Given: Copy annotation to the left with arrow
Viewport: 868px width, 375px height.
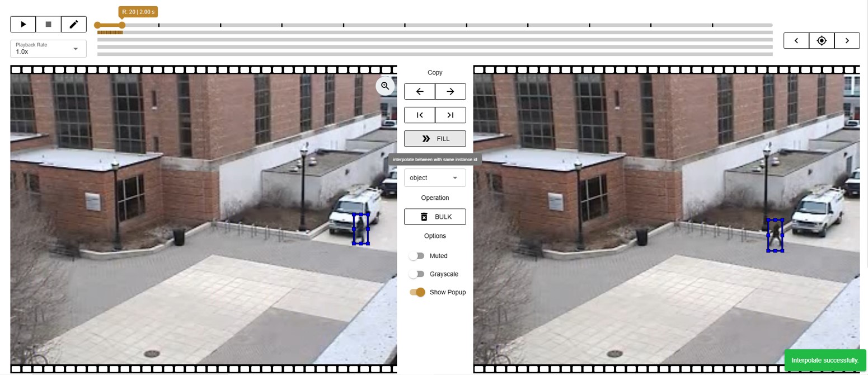Looking at the screenshot, I should (x=420, y=91).
